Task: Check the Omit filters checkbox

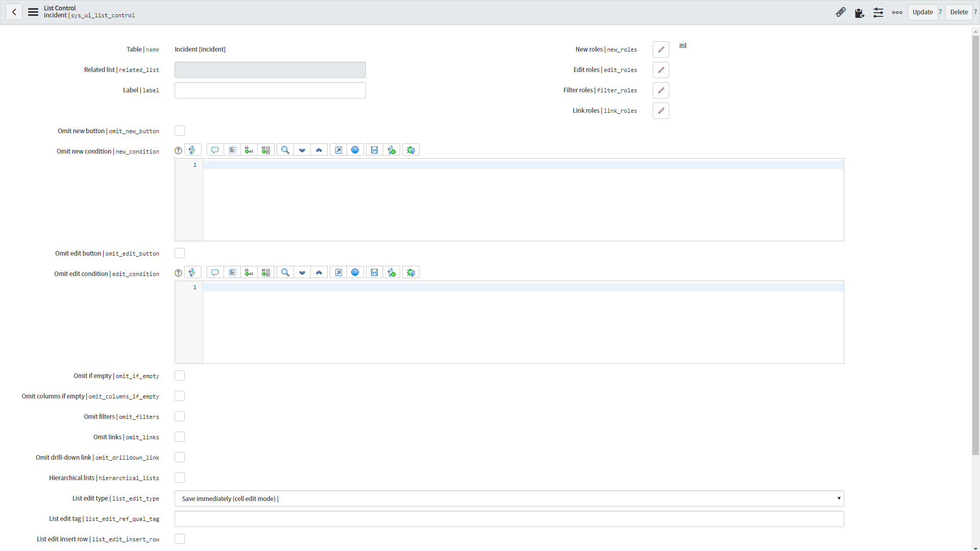Action: pyautogui.click(x=180, y=417)
